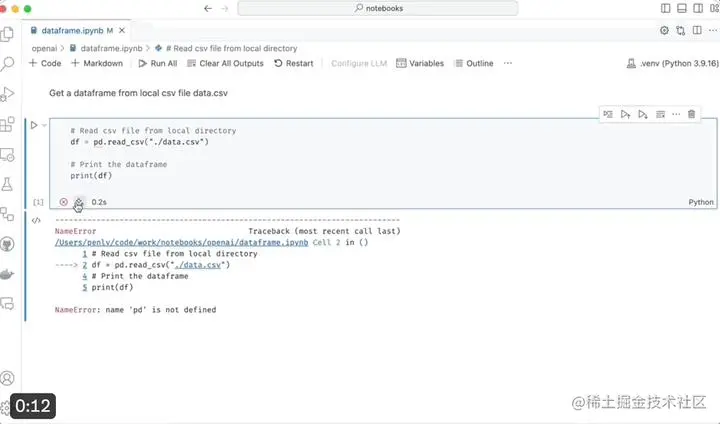
Task: Add a new Code cell
Action: coord(45,63)
